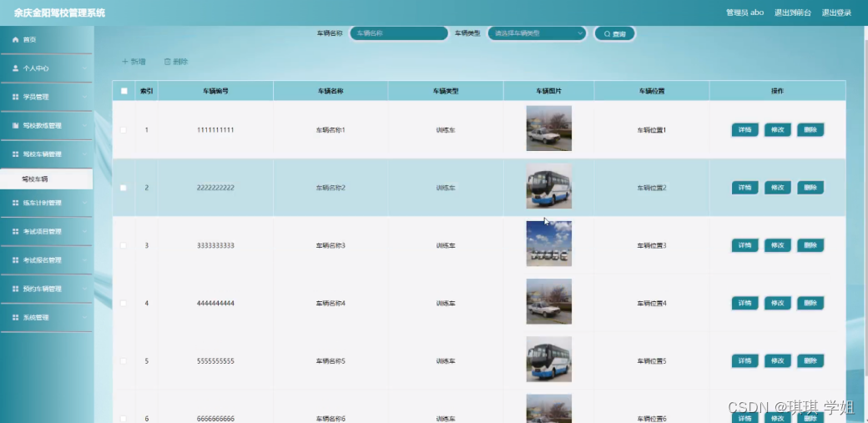Check the checkbox for row 3333333333
Screen dimensions: 868x423
124,245
